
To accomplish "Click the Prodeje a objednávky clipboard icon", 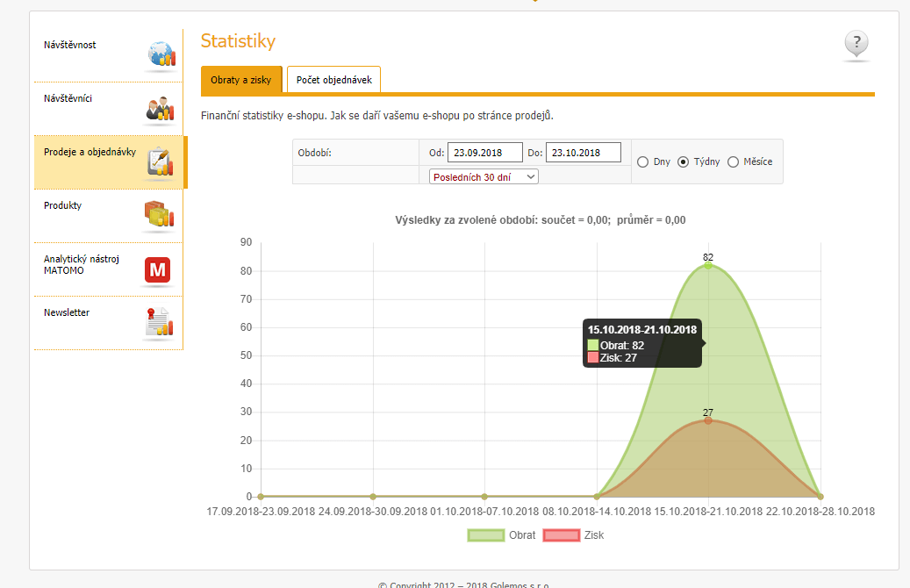I will 161,162.
